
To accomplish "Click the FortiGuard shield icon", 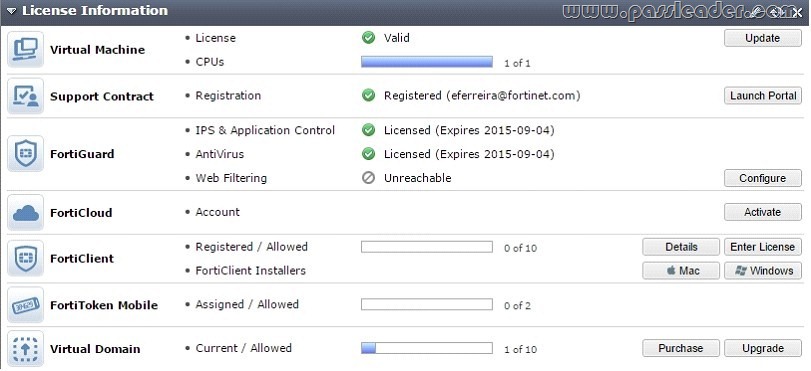I will 25,154.
